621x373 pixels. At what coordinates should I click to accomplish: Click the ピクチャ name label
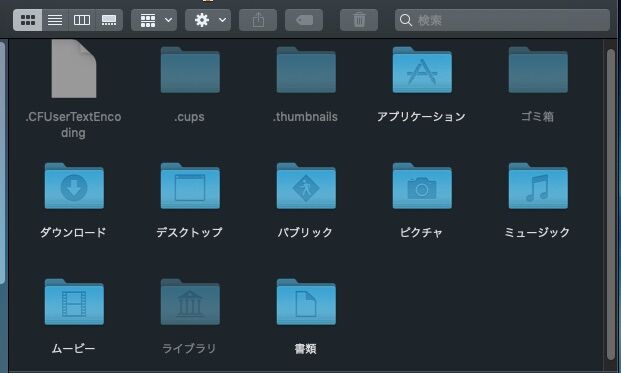(x=421, y=232)
